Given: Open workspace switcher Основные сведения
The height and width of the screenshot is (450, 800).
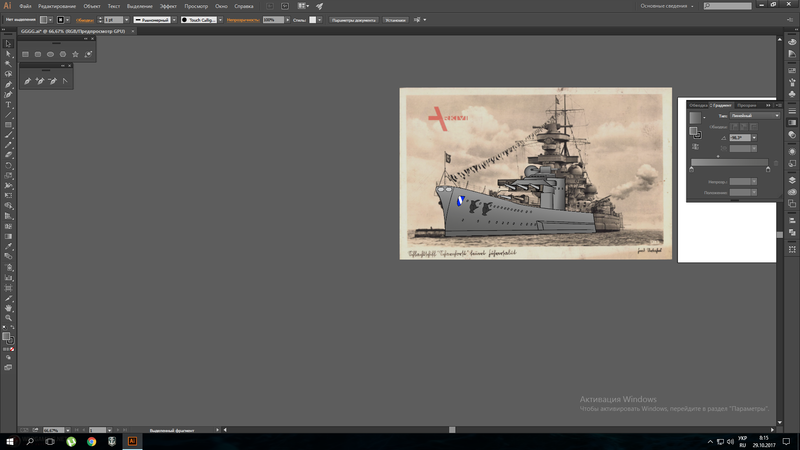Looking at the screenshot, I should click(x=667, y=6).
